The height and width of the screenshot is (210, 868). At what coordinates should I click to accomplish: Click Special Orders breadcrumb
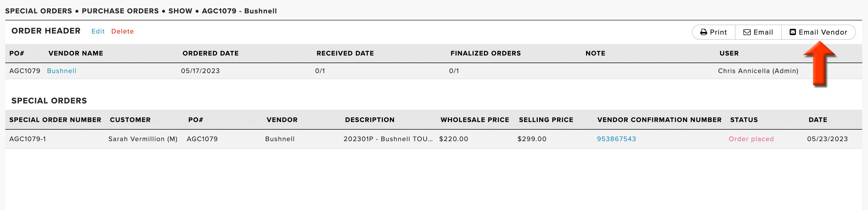(x=38, y=11)
